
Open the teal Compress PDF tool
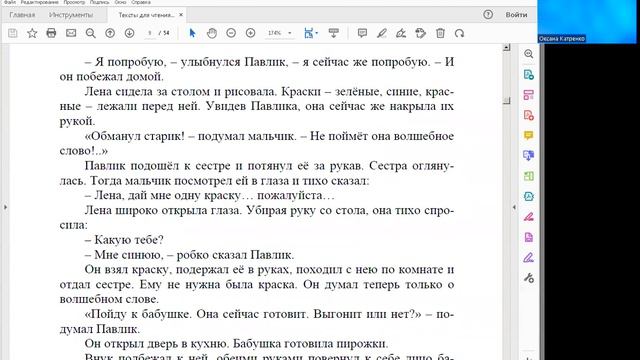click(529, 196)
